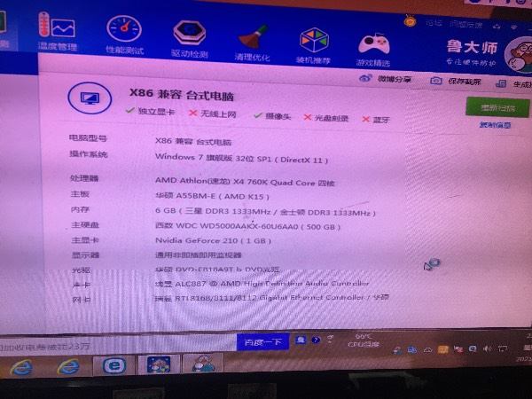The width and height of the screenshot is (532, 399).
Task: Open 性能测试 performance test
Action: click(124, 35)
